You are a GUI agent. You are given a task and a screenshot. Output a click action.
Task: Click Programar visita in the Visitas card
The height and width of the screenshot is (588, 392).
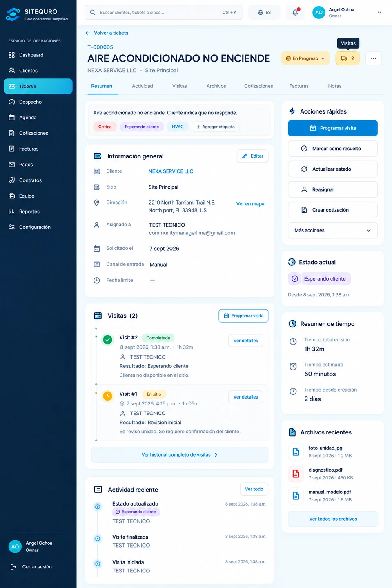click(x=243, y=316)
